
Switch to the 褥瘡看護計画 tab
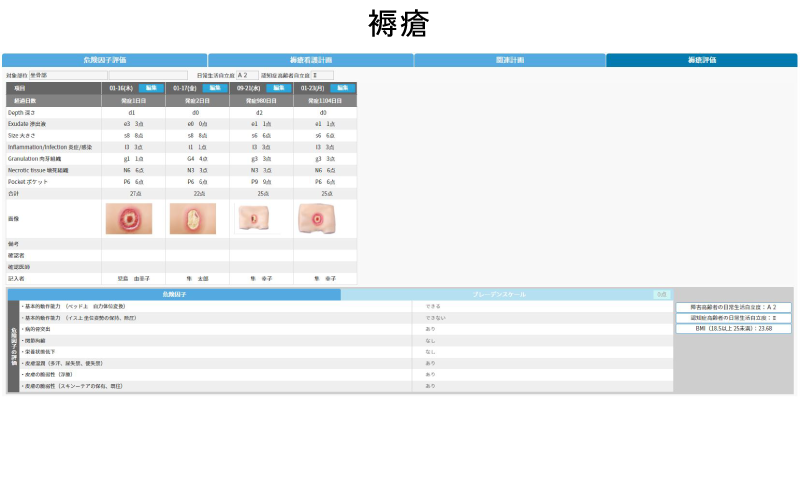point(311,60)
